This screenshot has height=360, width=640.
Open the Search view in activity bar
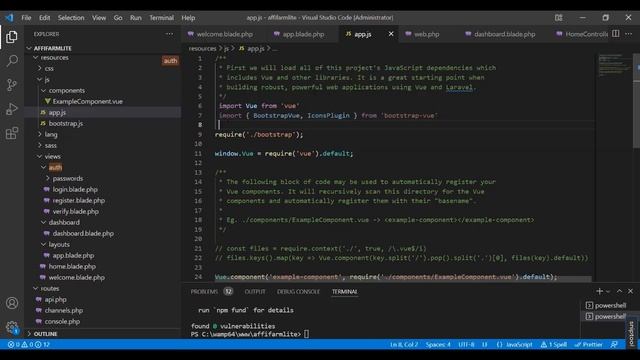point(12,61)
